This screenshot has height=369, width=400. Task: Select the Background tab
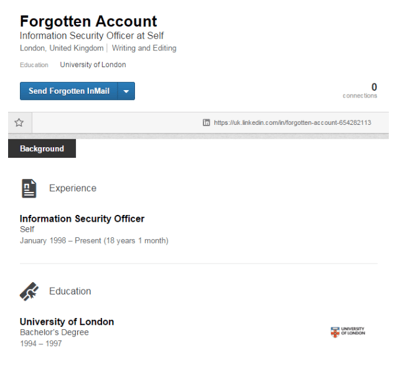tap(42, 149)
